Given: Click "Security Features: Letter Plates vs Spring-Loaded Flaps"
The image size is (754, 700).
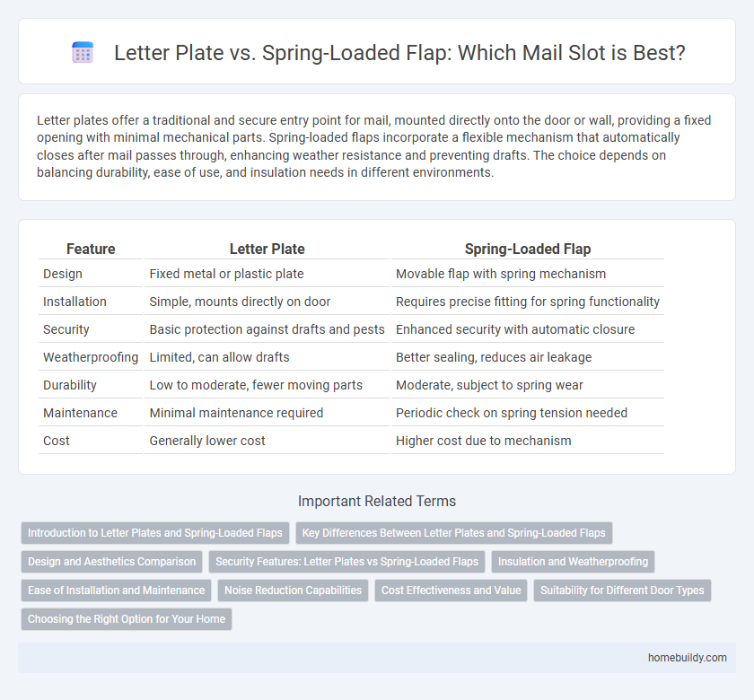Looking at the screenshot, I should (x=347, y=562).
